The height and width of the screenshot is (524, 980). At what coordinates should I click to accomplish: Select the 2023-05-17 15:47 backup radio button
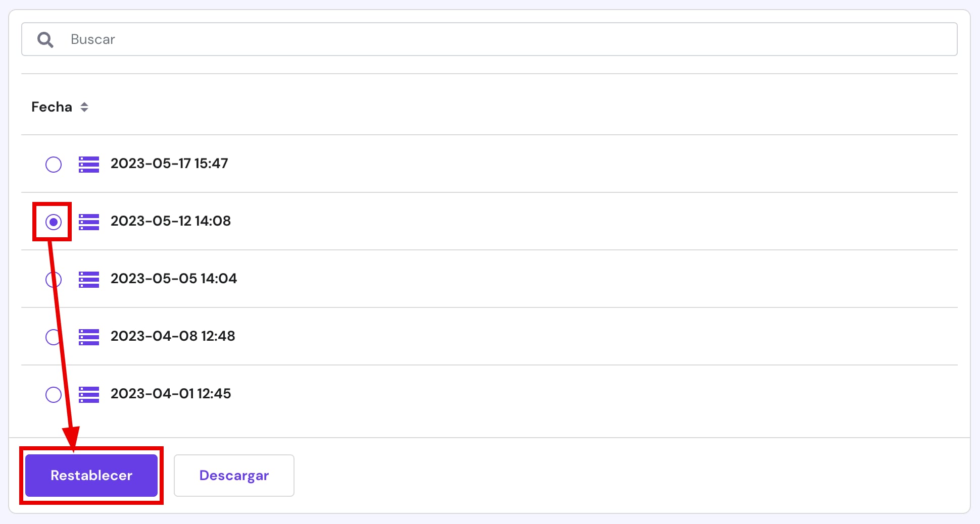coord(54,164)
